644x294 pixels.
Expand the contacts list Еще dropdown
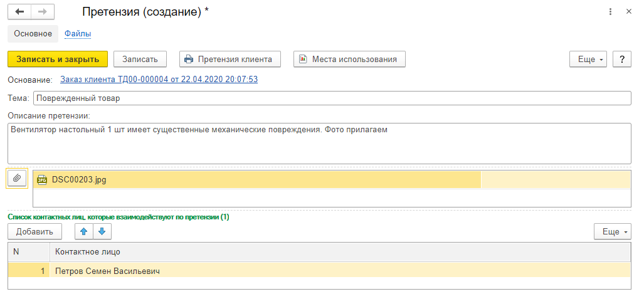click(x=612, y=231)
